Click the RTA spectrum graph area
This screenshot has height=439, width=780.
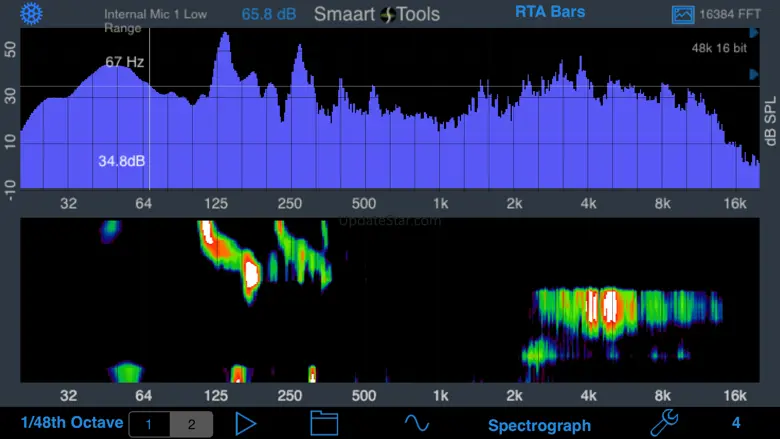point(390,108)
